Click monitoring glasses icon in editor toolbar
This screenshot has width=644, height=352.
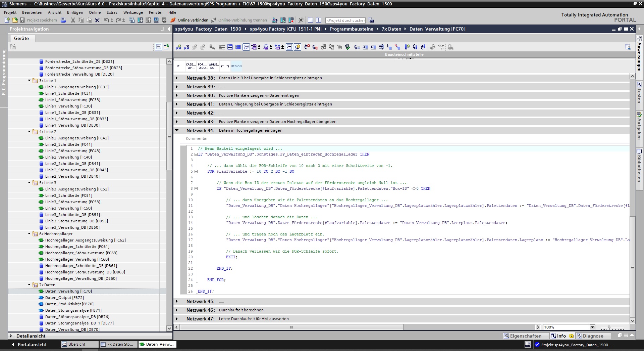point(441,47)
